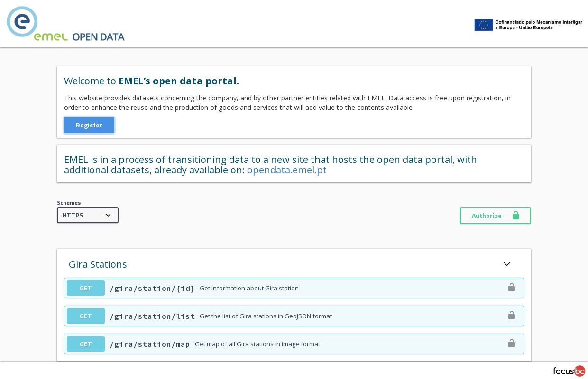Click 'Get information about Gira station' description
Viewport: 588px width, 379px height.
249,288
